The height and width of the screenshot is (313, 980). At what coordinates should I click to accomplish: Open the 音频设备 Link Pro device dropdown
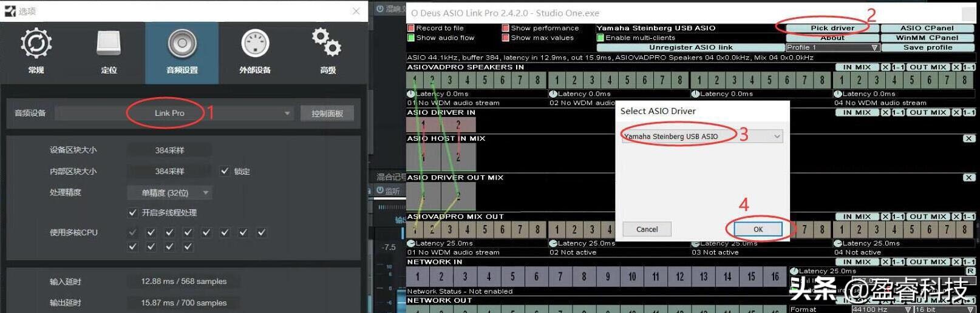tap(174, 113)
